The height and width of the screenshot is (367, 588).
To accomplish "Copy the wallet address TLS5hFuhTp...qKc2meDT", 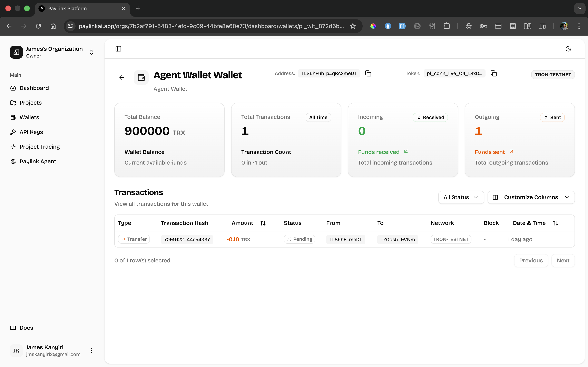I will click(x=368, y=73).
